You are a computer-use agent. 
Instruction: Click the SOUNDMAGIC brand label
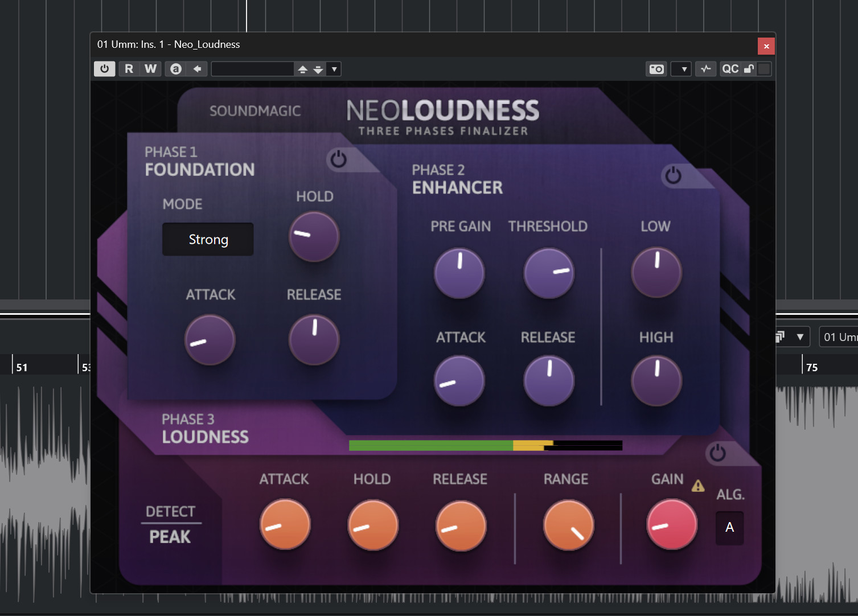[x=255, y=111]
